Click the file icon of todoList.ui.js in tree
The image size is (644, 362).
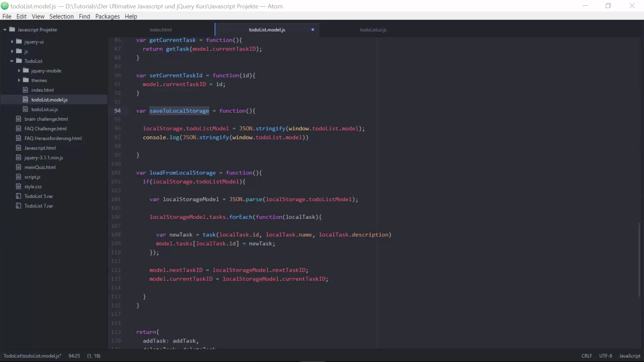25,109
